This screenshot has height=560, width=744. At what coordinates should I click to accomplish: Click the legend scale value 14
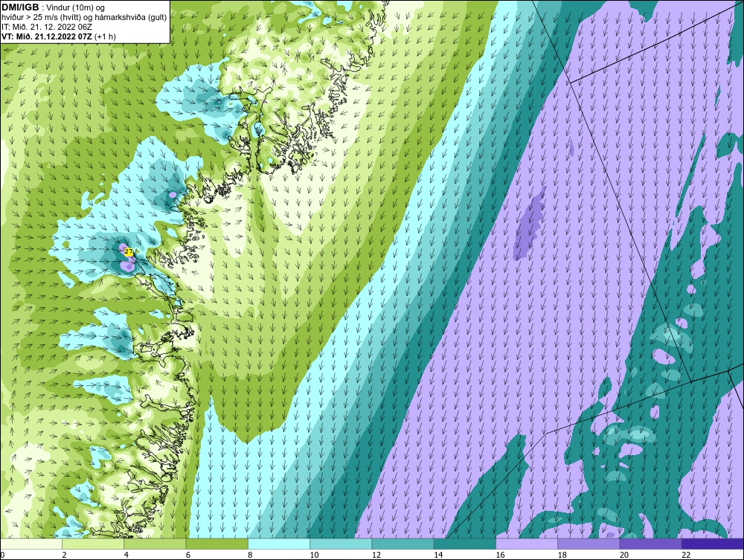click(x=438, y=556)
